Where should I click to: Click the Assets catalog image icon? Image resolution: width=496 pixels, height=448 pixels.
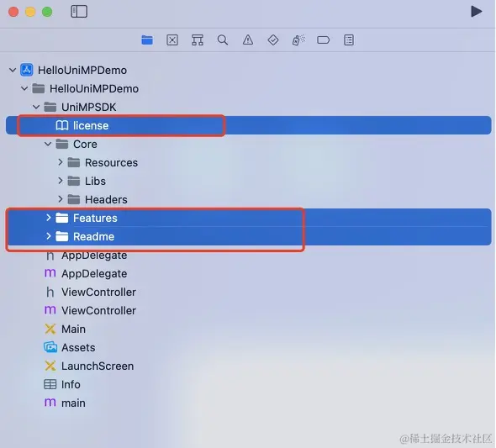[50, 347]
